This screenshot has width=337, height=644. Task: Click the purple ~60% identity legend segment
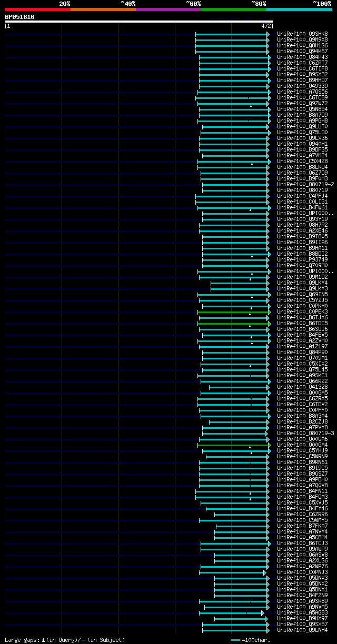point(168,9)
